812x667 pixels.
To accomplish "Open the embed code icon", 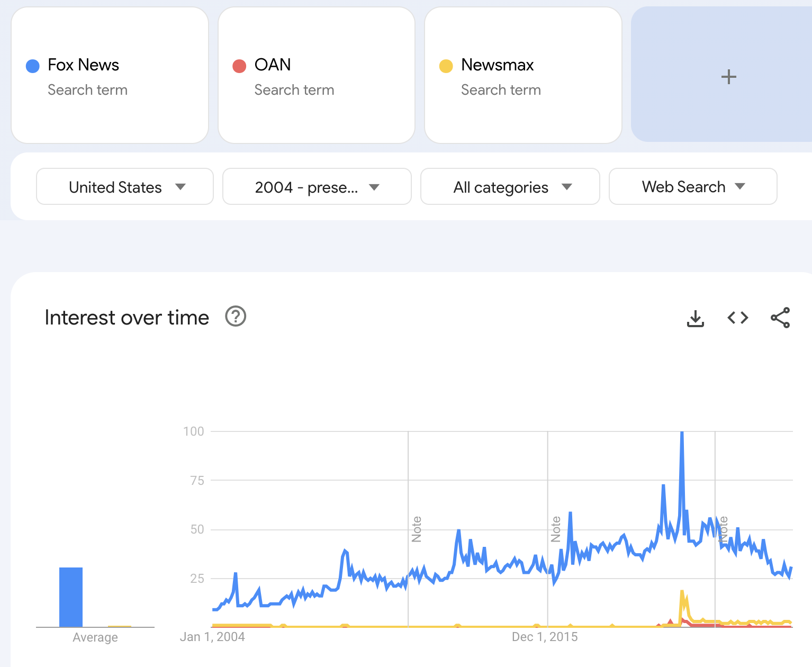I will coord(737,318).
